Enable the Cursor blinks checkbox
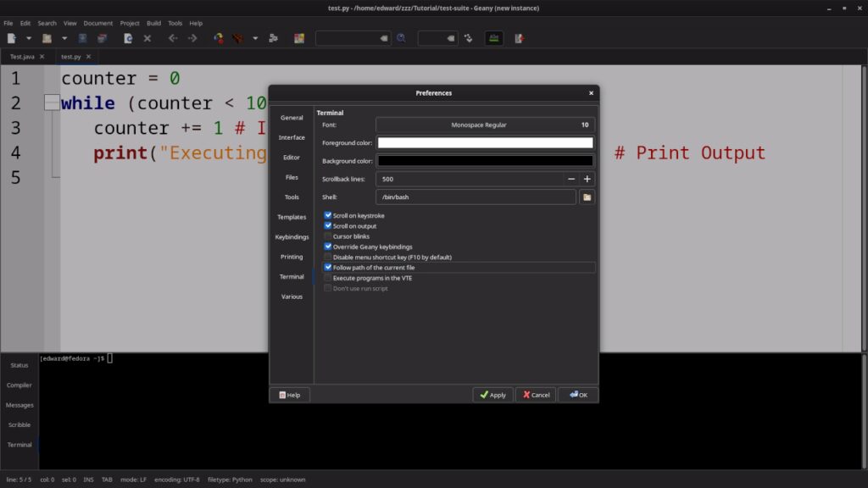Screen dimensions: 868x488 [x=328, y=236]
